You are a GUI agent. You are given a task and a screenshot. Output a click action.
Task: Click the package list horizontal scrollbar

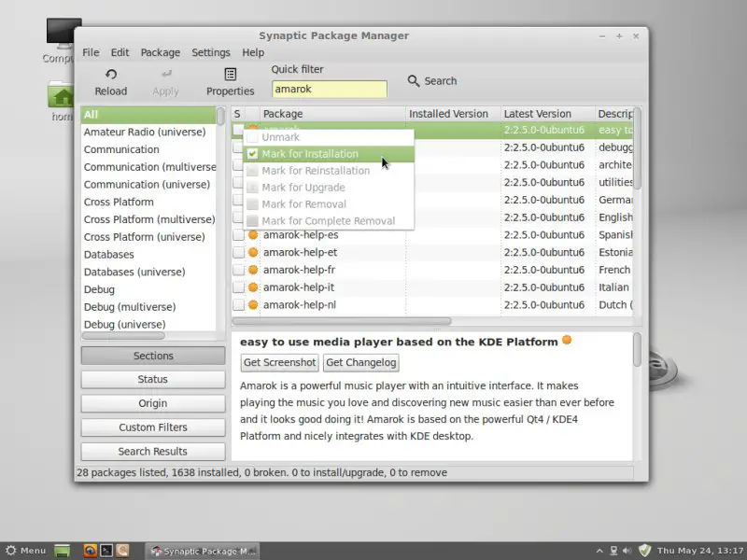[x=342, y=321]
